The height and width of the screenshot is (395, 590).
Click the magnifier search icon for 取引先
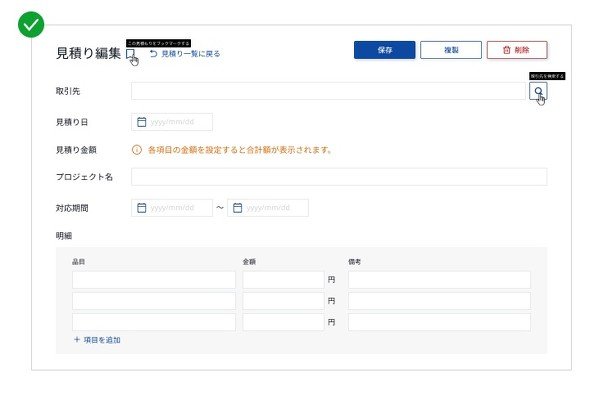tap(538, 91)
